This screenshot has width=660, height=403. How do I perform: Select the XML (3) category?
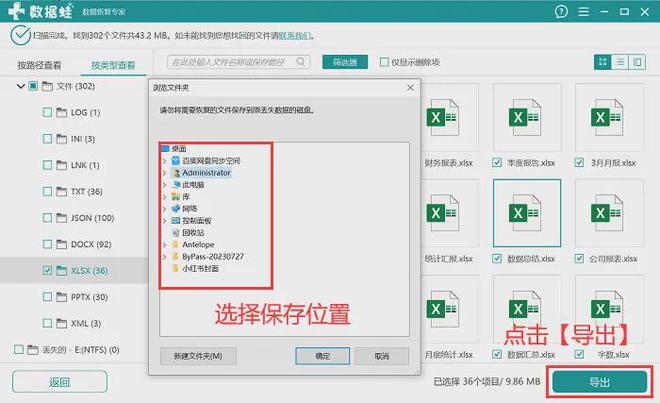click(x=86, y=323)
